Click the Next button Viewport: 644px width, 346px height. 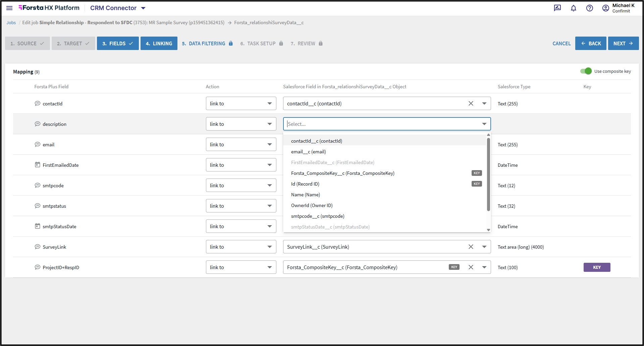coord(624,43)
